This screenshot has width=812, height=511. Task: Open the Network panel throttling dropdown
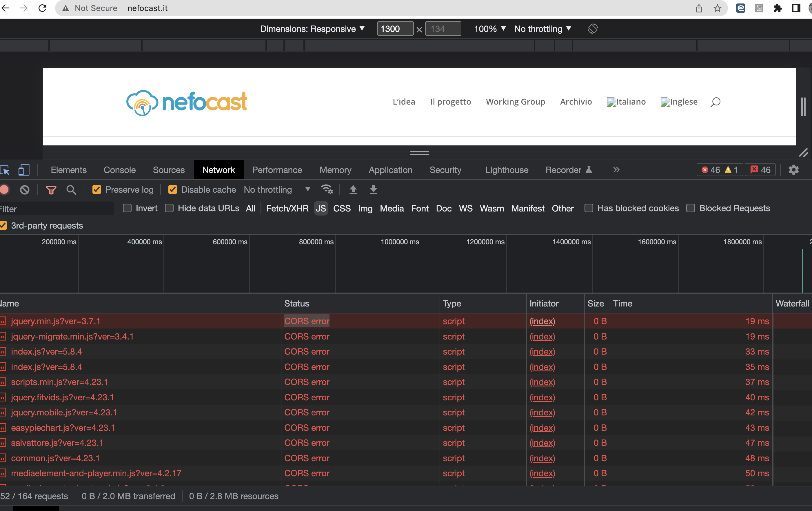[x=277, y=189]
